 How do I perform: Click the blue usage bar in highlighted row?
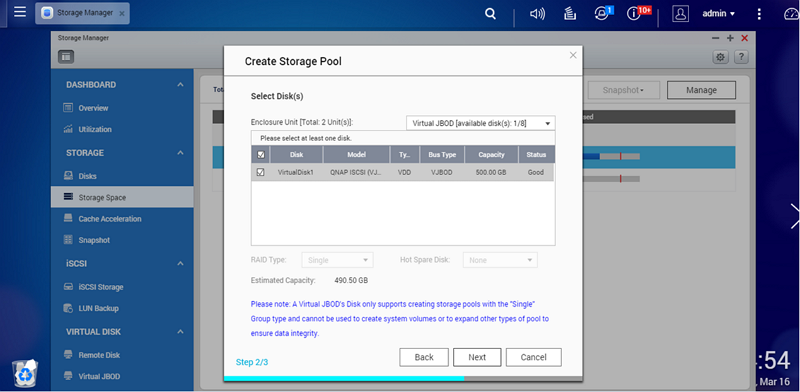tap(591, 157)
